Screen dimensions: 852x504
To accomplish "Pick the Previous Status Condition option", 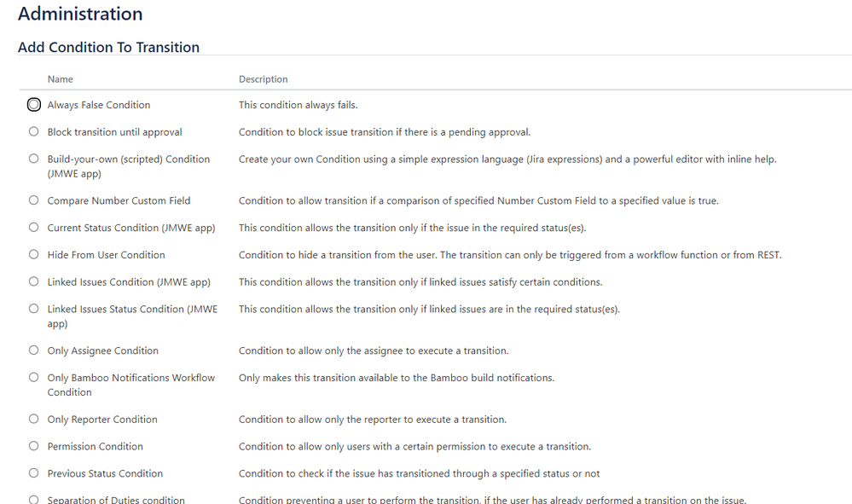I will 33,473.
